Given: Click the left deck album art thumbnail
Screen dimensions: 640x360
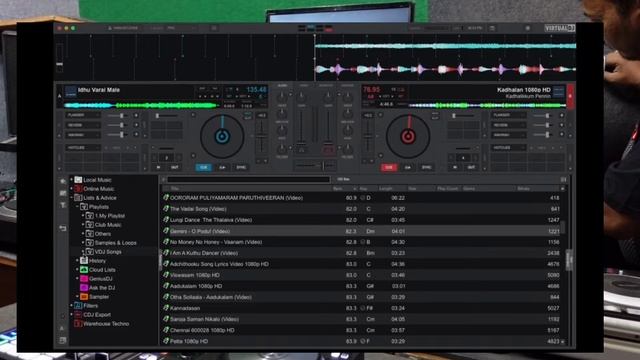Looking at the screenshot, I should [x=71, y=91].
